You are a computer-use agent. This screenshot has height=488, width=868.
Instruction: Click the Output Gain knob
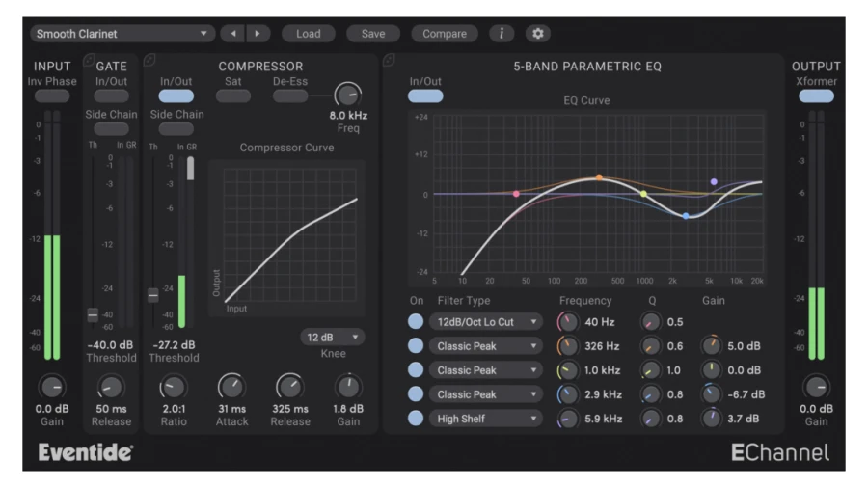coord(816,388)
